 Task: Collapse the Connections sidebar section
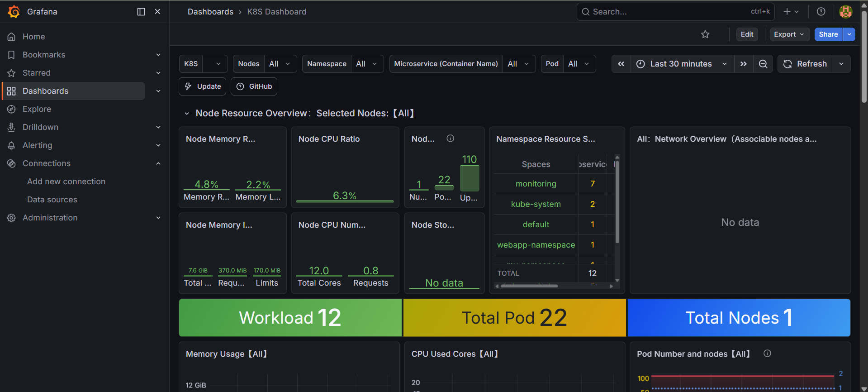click(158, 163)
